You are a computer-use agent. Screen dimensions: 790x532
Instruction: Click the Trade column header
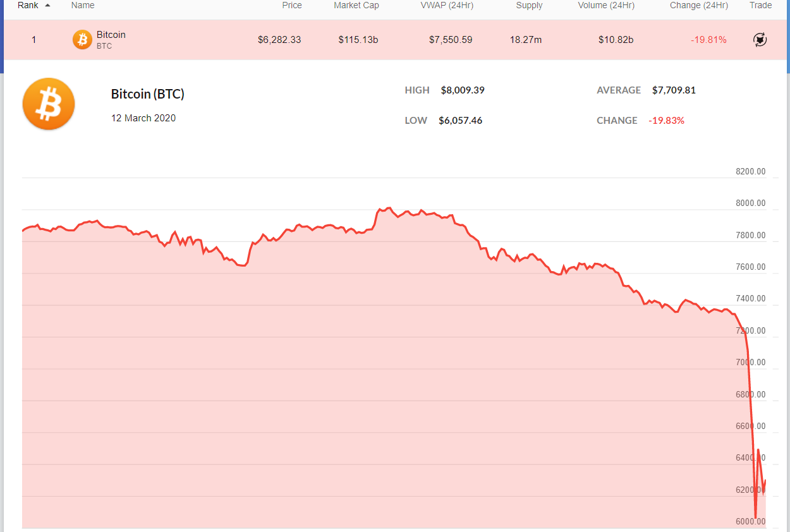coord(760,5)
